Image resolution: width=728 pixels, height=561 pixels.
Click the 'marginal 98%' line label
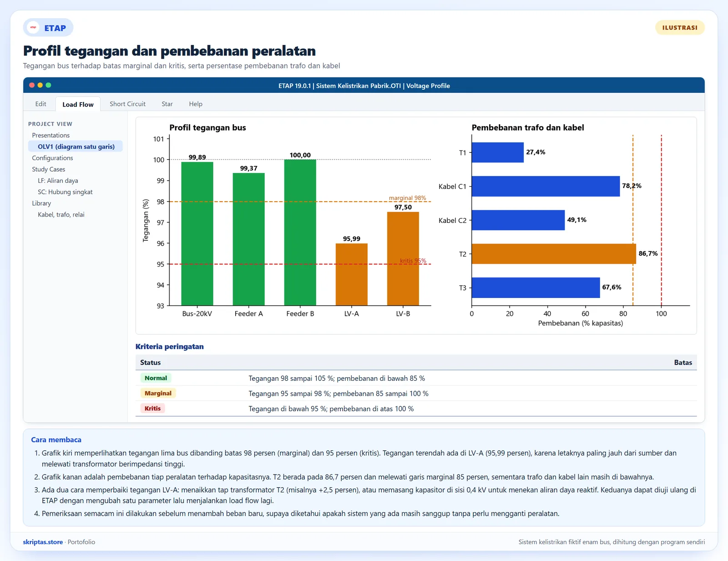(407, 198)
